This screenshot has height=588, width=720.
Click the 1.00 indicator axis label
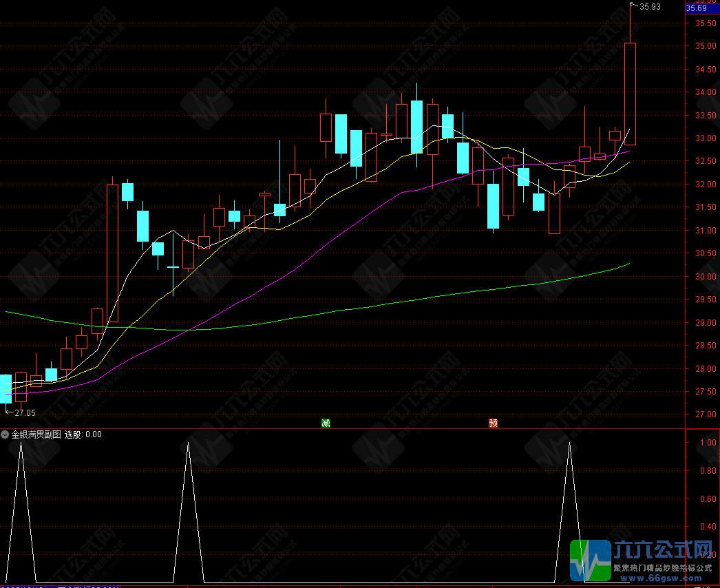[x=708, y=443]
